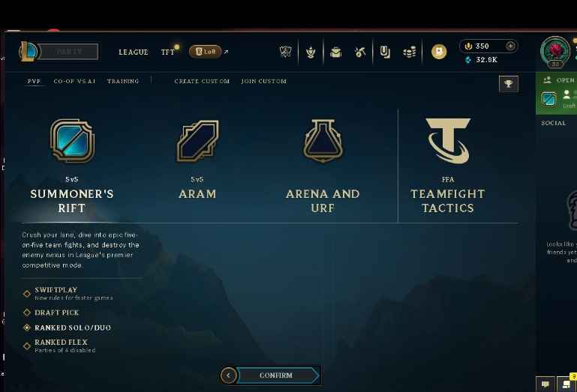Select the Summoner's Rift map icon
The image size is (577, 392).
pos(72,141)
